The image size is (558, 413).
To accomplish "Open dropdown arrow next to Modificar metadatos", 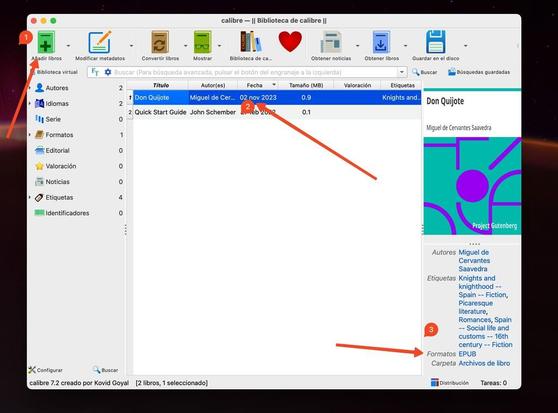I will [131, 46].
